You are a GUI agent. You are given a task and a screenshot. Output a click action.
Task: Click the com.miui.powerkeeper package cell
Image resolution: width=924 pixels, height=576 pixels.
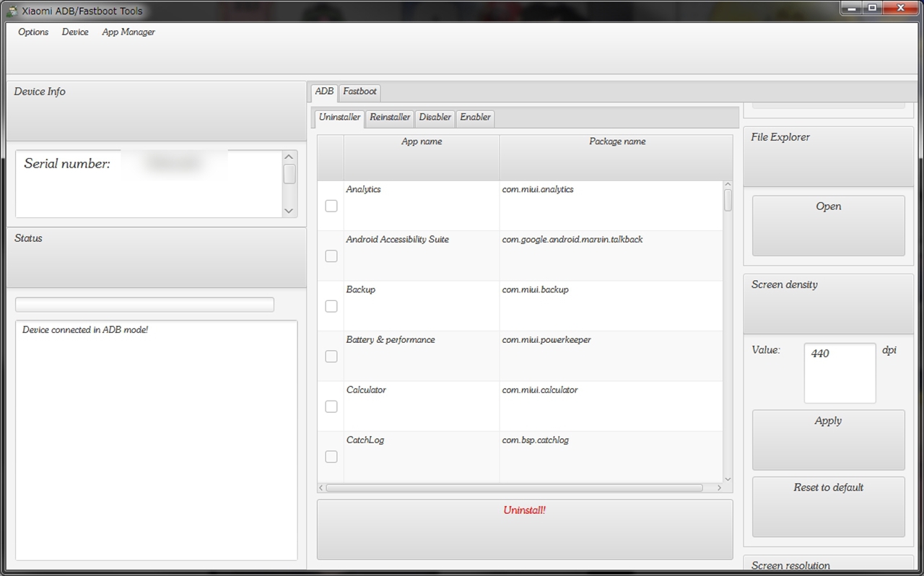(x=611, y=356)
